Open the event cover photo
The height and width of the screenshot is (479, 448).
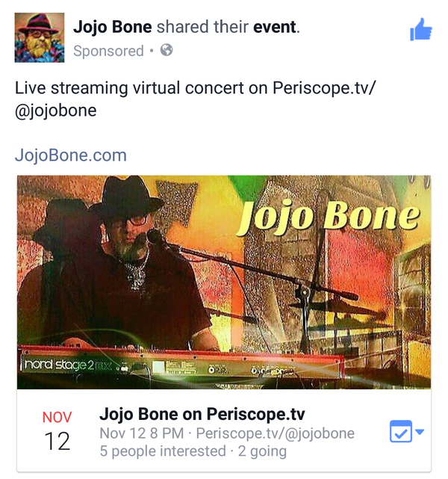coord(224,282)
